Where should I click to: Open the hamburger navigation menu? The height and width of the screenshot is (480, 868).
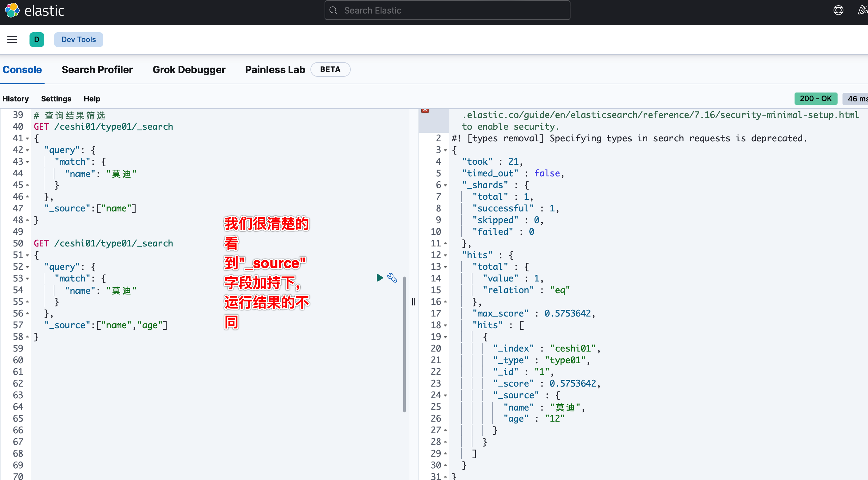(12, 40)
